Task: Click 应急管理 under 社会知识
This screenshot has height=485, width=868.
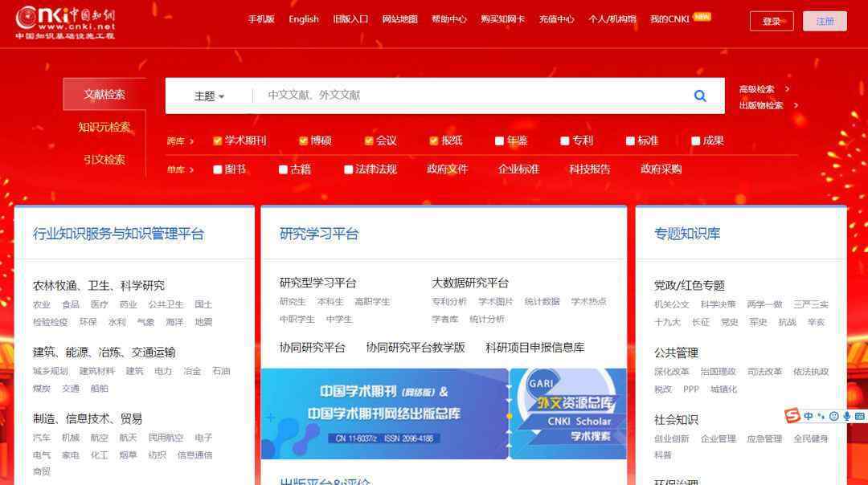Action: [x=764, y=439]
